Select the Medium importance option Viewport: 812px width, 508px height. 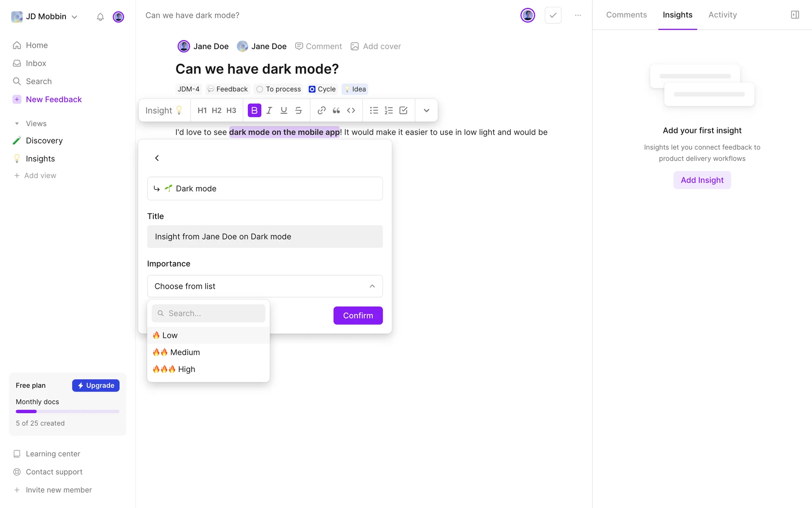185,352
